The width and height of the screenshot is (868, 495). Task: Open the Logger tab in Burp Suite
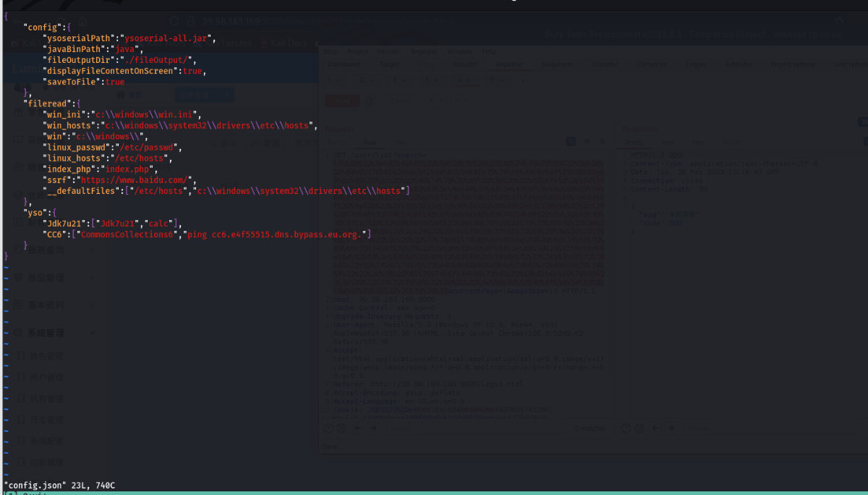pyautogui.click(x=695, y=64)
